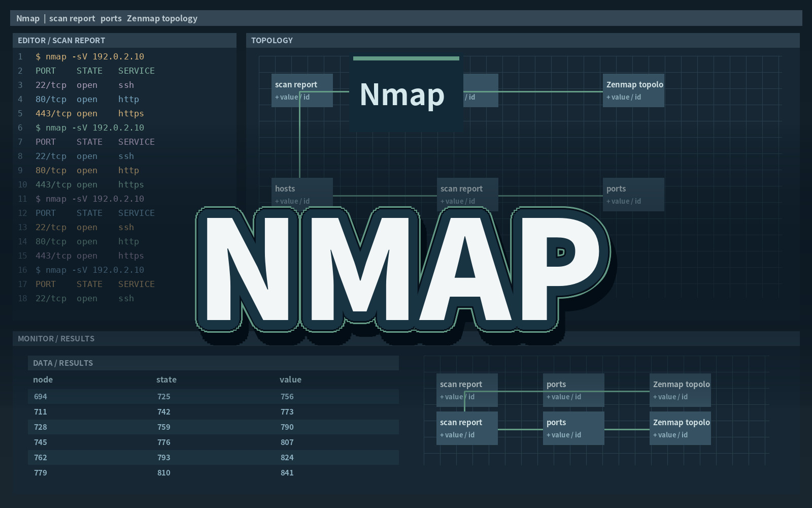Image resolution: width=812 pixels, height=508 pixels.
Task: Select table cell 779
Action: point(41,472)
